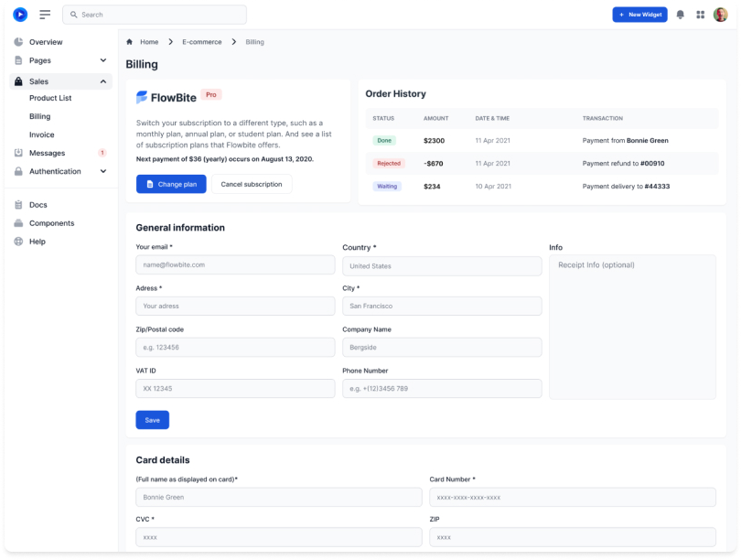The image size is (741, 560).
Task: Select Invoice under Sales
Action: point(41,135)
